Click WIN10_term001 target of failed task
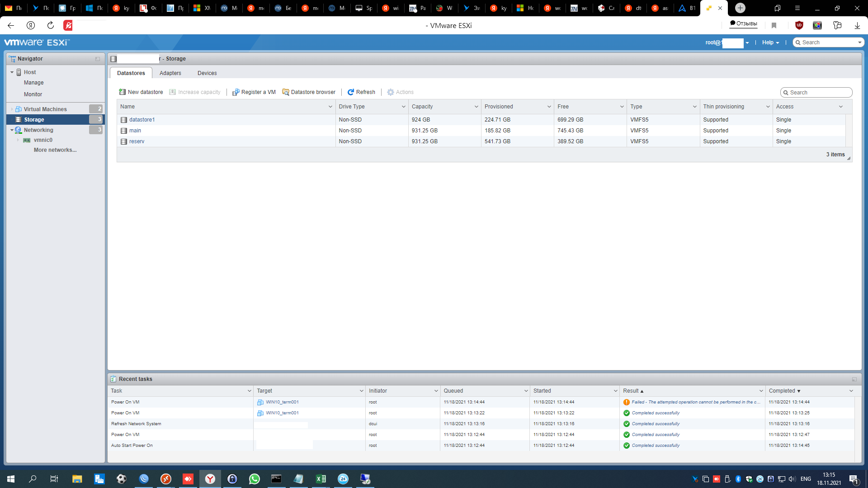Viewport: 868px width, 488px height. click(282, 402)
